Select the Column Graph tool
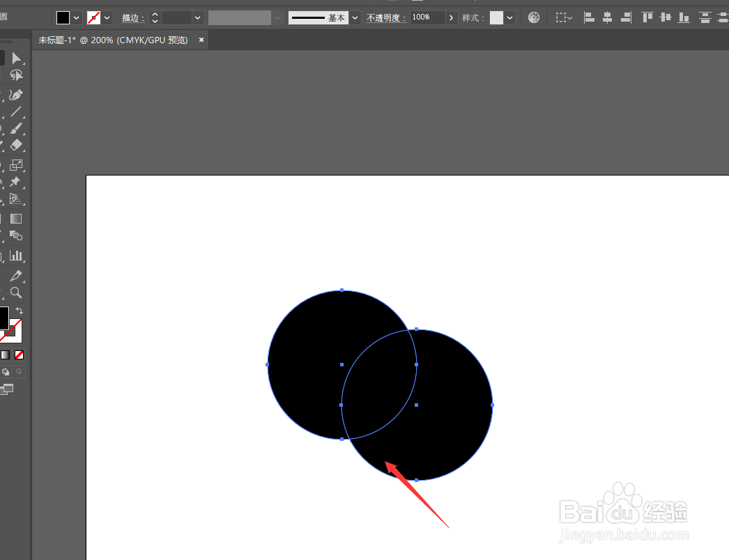The image size is (729, 560). [16, 256]
